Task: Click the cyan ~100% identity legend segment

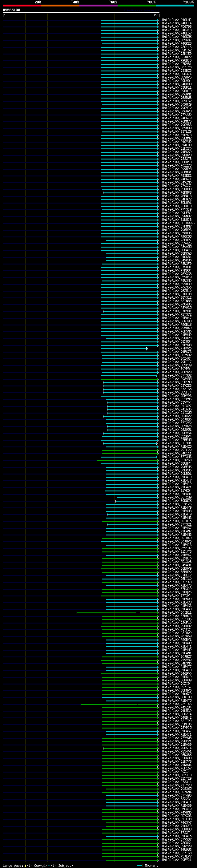Action: click(x=175, y=6)
